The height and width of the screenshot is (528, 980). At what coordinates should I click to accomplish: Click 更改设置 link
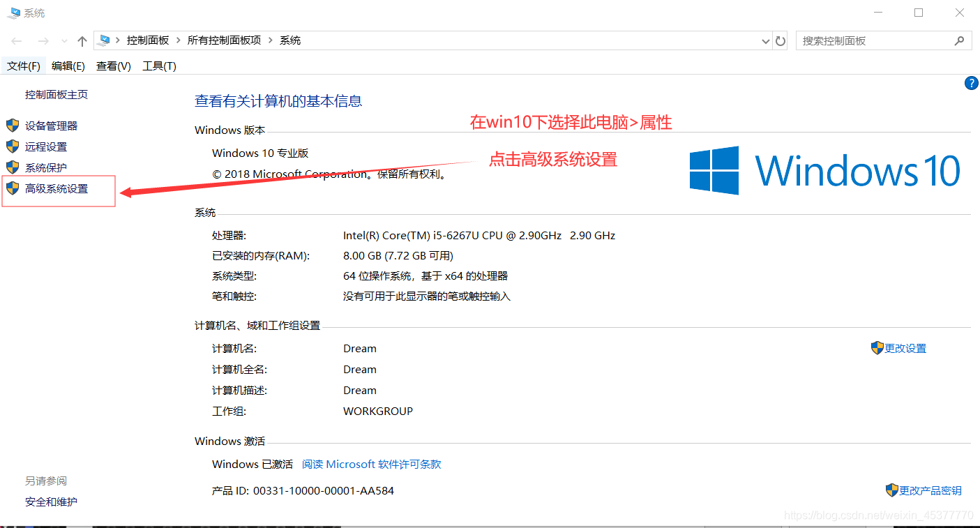(x=905, y=349)
